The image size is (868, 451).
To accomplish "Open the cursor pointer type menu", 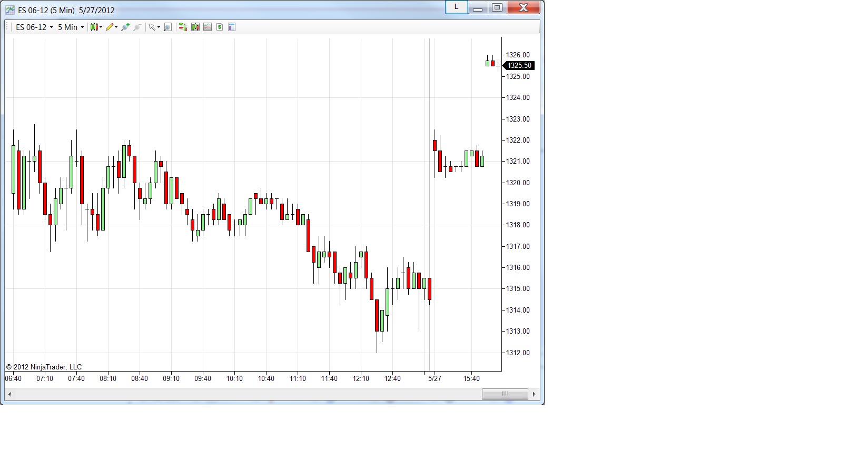I will (154, 27).
